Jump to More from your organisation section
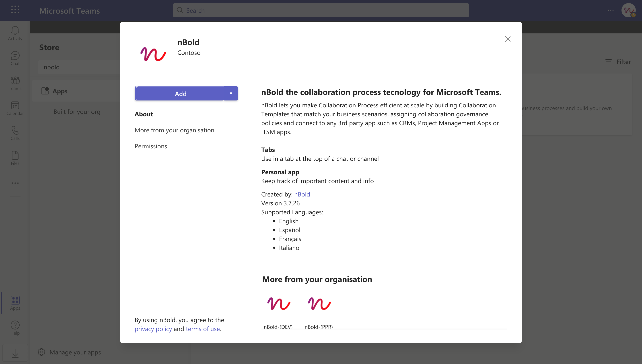Screen dimensions: 642x364 point(174,130)
